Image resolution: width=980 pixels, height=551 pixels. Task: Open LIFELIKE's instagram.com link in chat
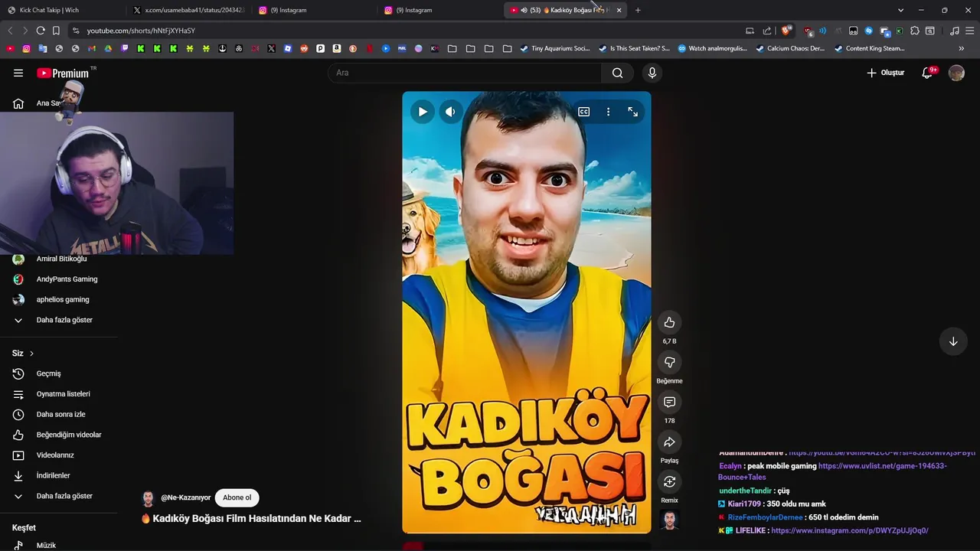coord(850,530)
